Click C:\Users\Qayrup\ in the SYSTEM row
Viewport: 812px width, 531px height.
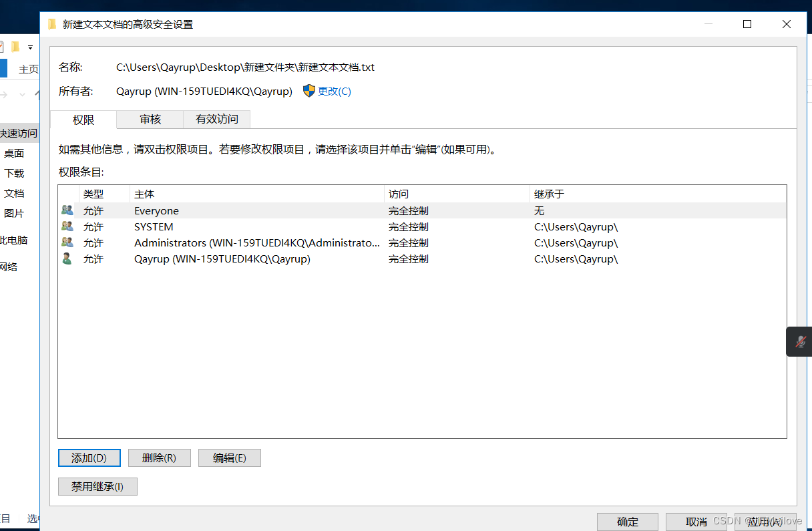click(x=576, y=226)
